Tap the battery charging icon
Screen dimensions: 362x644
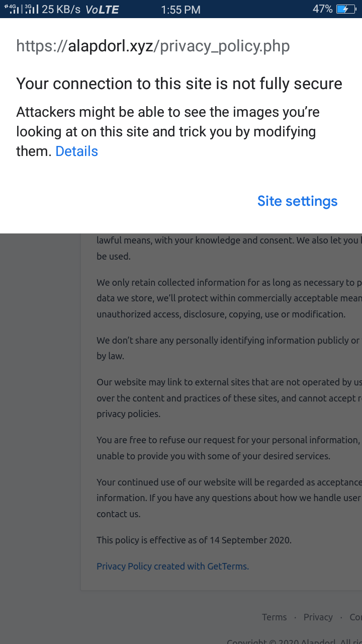tap(346, 9)
